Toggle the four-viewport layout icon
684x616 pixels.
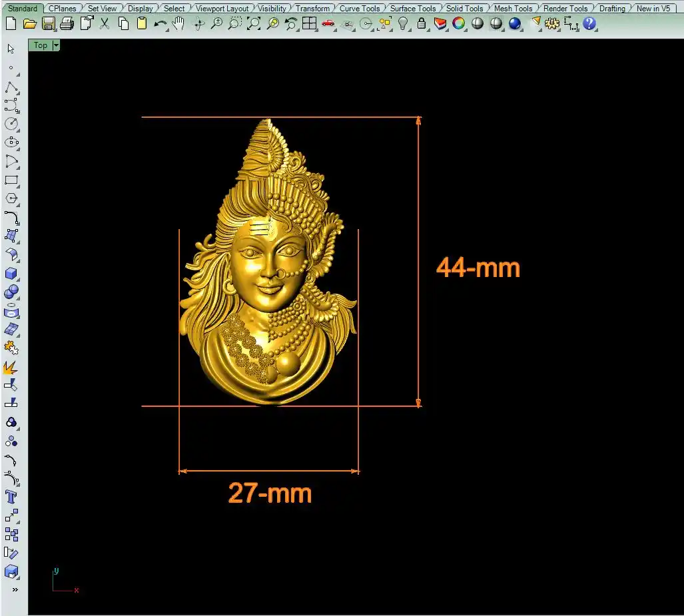(x=309, y=23)
